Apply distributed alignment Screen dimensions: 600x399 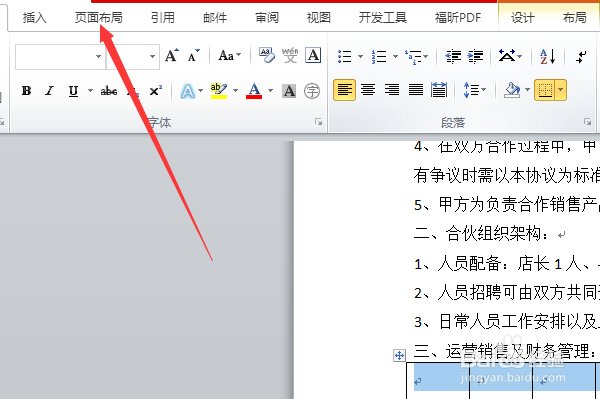pyautogui.click(x=439, y=90)
